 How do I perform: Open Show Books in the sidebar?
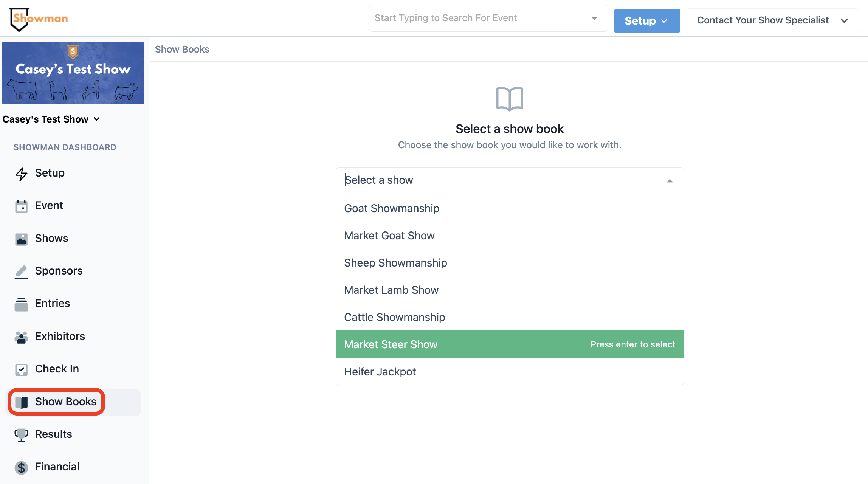(65, 402)
